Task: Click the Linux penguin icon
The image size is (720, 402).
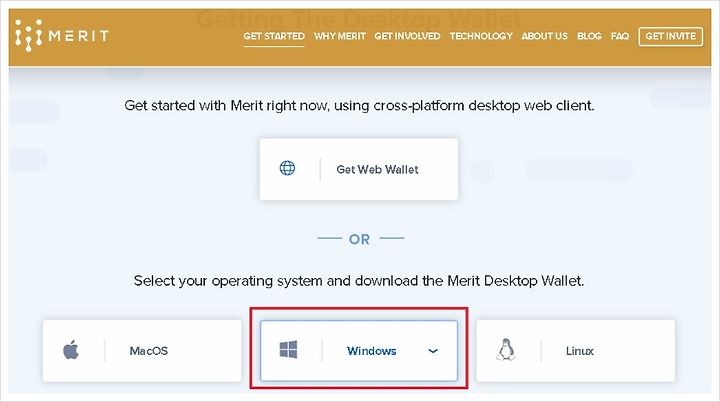Action: [x=506, y=350]
